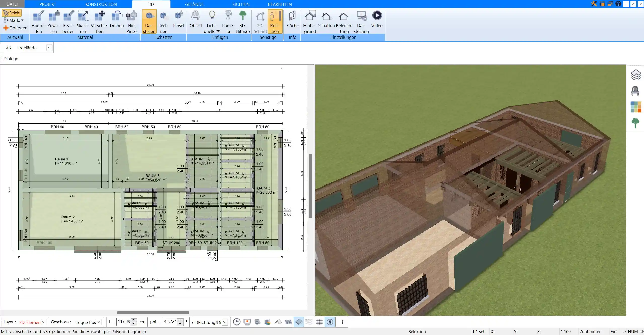This screenshot has height=335, width=644.
Task: Switch to the SICHTEN ribbon tab
Action: click(241, 4)
